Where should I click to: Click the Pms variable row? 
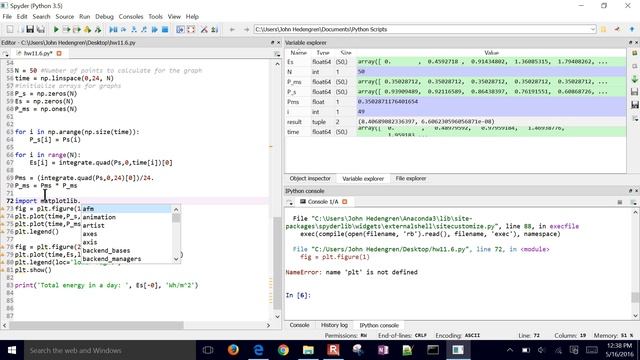[455, 102]
